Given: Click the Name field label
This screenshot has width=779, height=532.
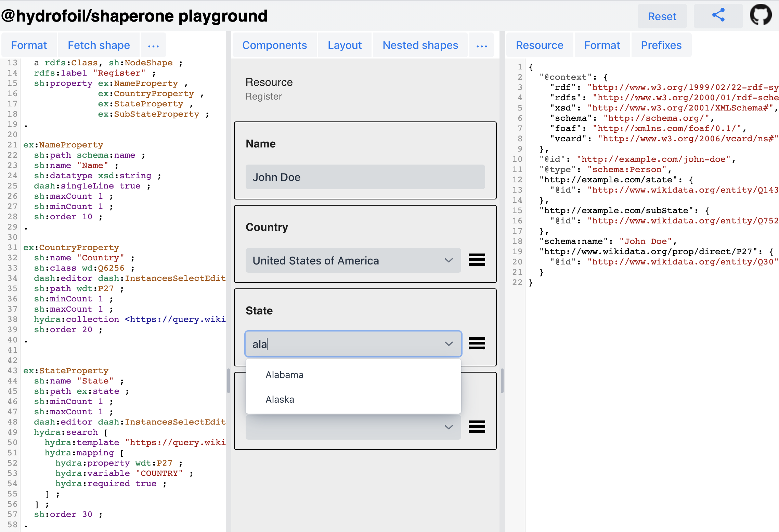Looking at the screenshot, I should point(261,144).
